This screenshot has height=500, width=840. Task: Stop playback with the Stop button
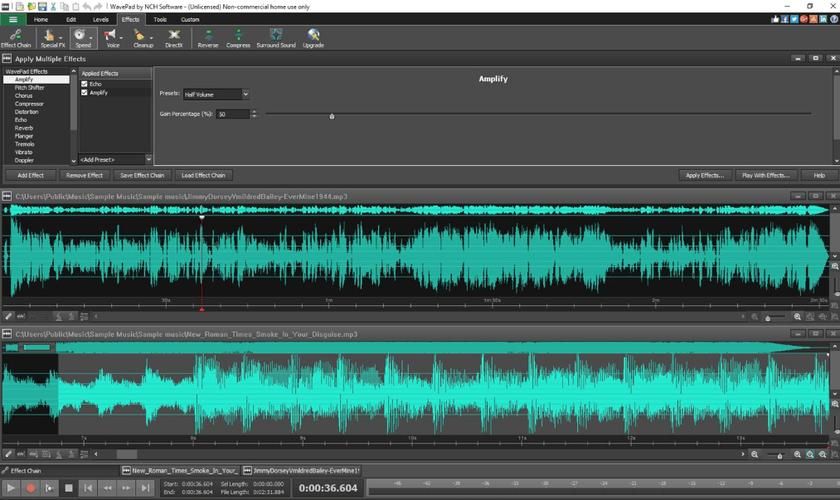click(x=69, y=488)
